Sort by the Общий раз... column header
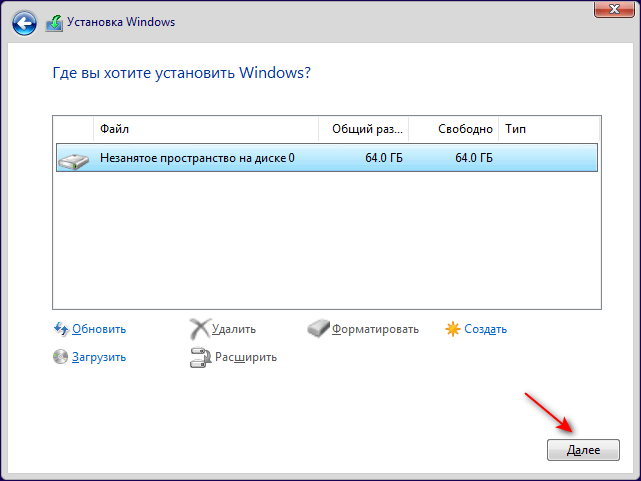Image resolution: width=641 pixels, height=481 pixels. click(x=363, y=129)
